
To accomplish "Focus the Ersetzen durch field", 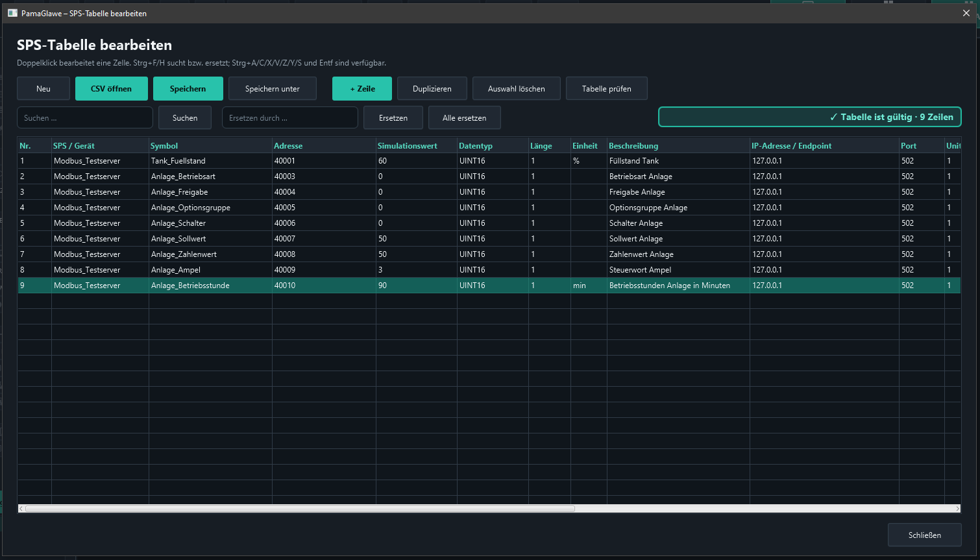I will pyautogui.click(x=290, y=117).
